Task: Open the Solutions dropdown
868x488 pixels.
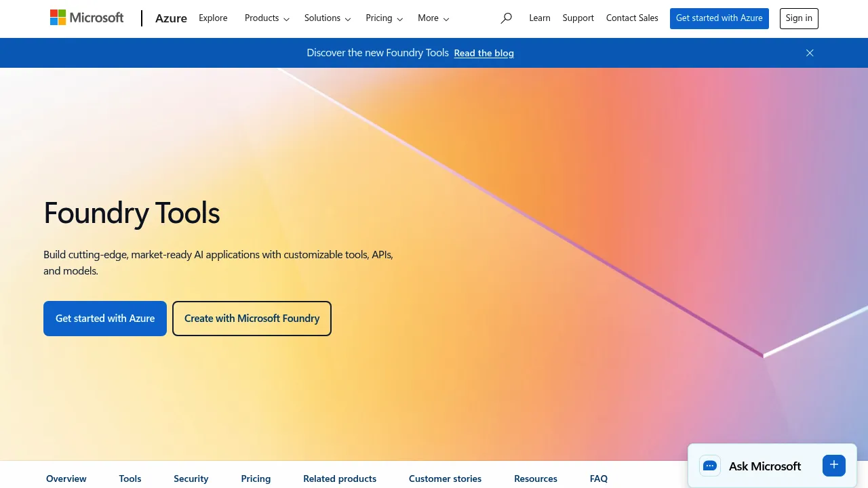Action: (328, 18)
